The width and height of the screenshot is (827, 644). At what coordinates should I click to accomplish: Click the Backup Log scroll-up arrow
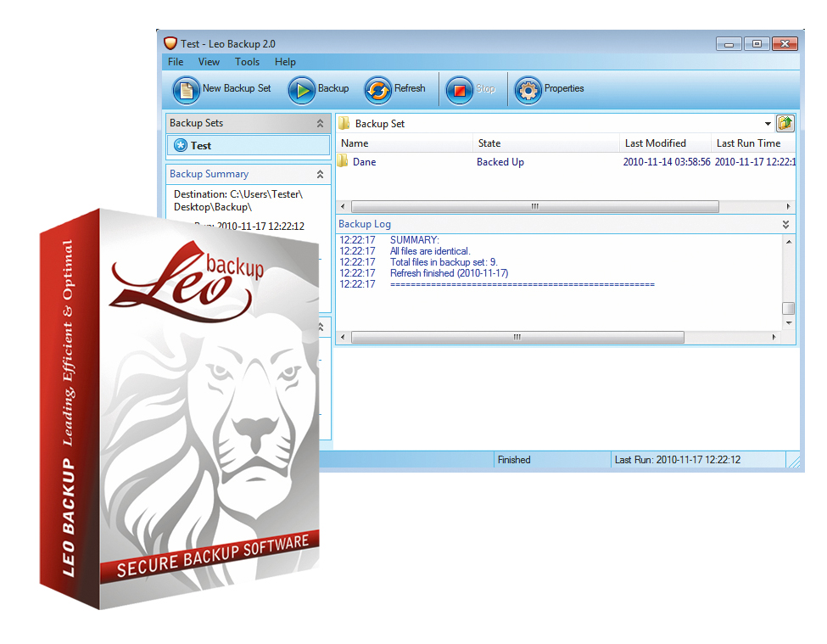(789, 243)
